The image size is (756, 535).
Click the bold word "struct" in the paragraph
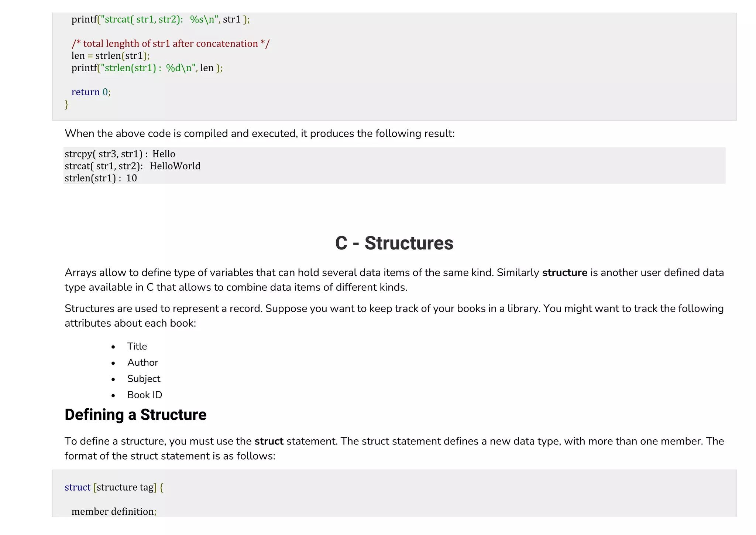(x=269, y=441)
